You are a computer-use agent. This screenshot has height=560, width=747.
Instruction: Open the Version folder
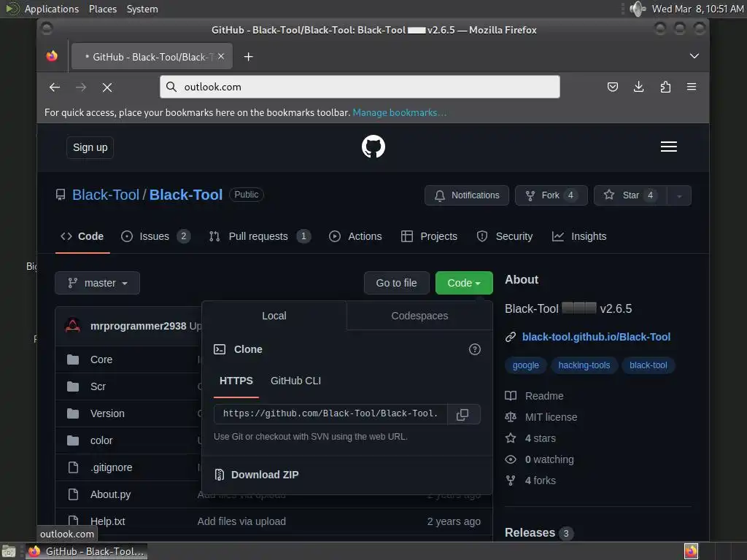coord(107,413)
